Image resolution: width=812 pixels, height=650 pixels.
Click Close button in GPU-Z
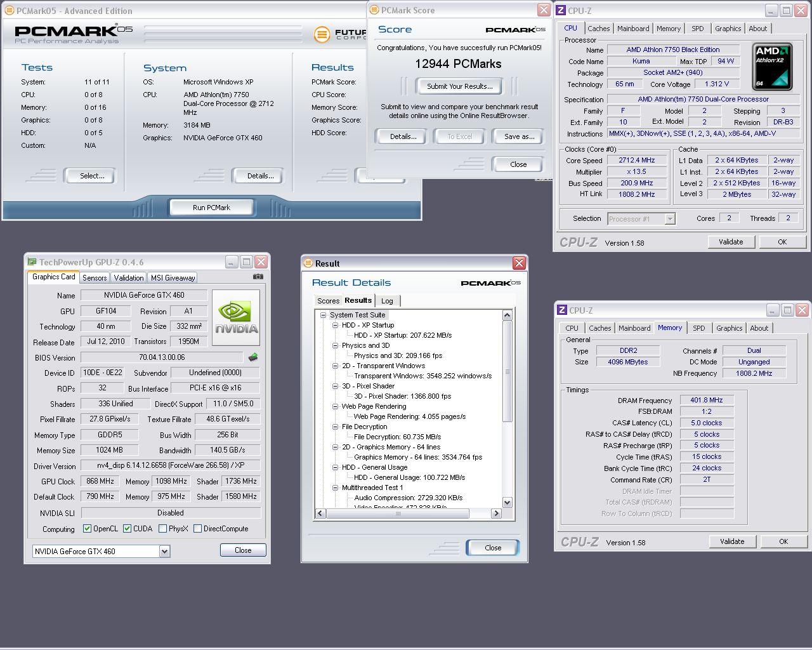coord(243,550)
